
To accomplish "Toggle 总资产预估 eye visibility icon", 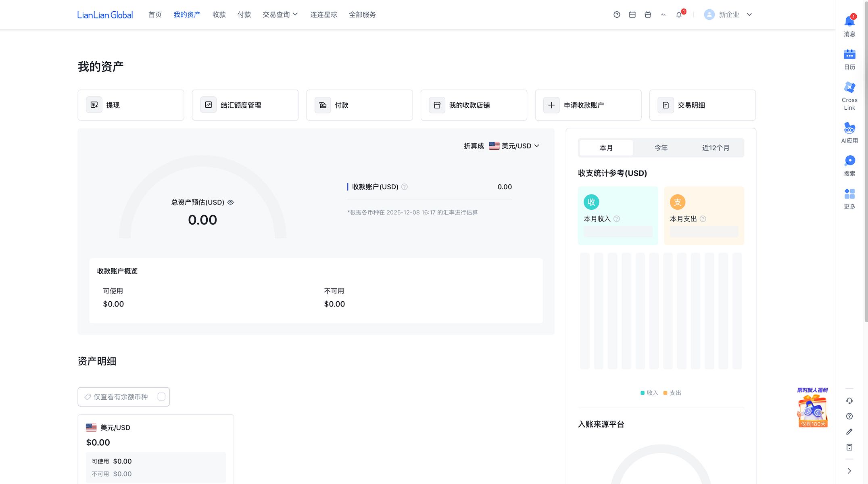I will click(x=231, y=202).
